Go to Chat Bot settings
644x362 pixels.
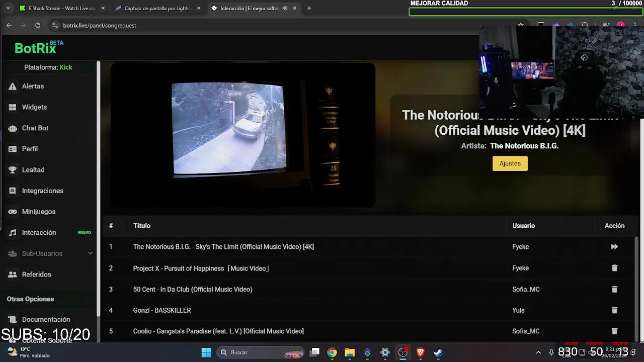click(x=35, y=128)
